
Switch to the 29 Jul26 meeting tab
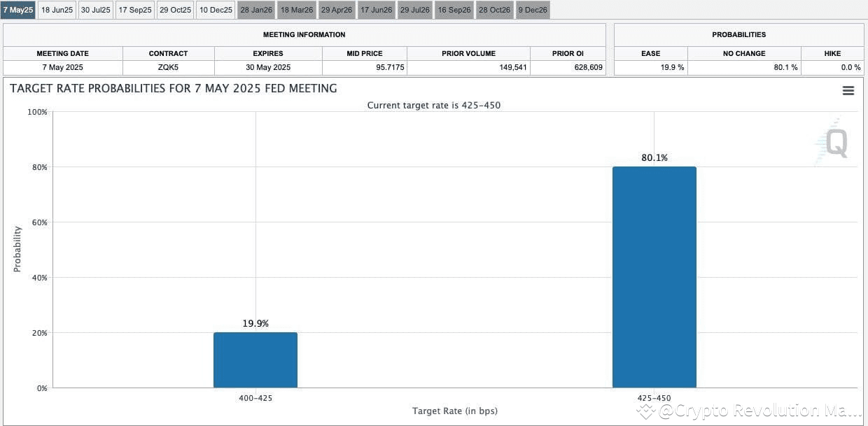coord(415,9)
